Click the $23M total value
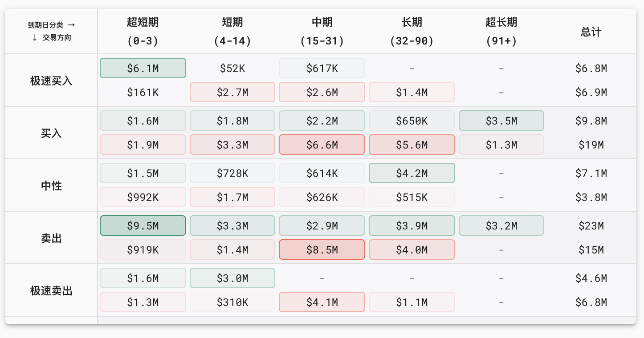 (x=591, y=225)
